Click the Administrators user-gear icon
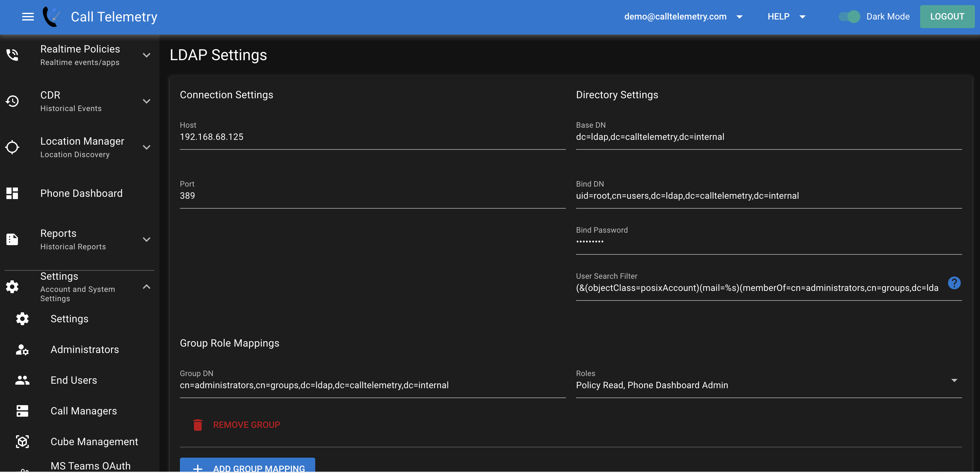Image resolution: width=980 pixels, height=473 pixels. 22,350
